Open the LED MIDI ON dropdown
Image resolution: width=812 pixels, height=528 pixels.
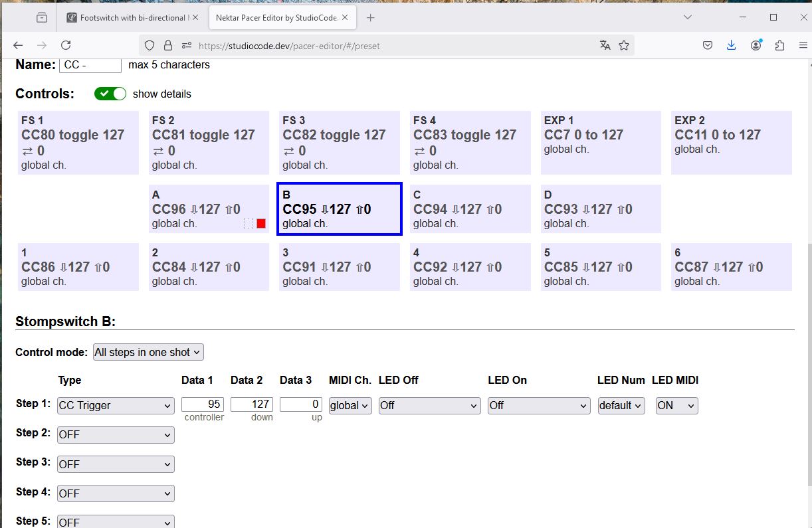[676, 405]
